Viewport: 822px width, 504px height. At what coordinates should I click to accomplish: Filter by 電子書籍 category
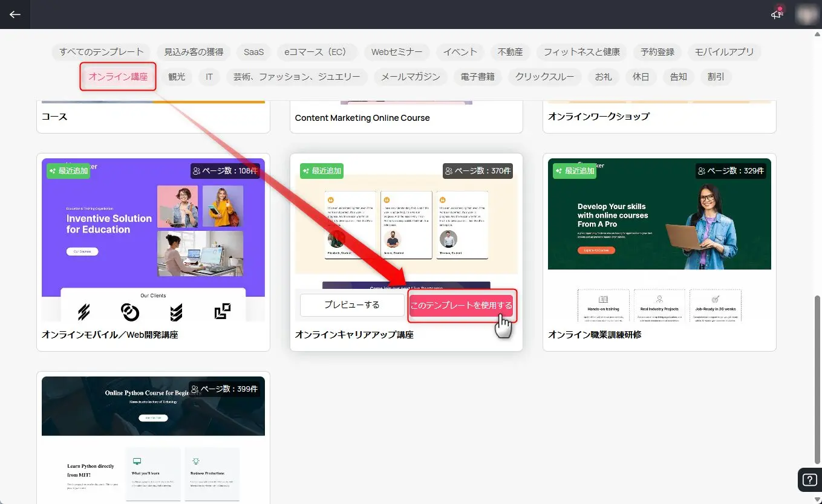477,77
